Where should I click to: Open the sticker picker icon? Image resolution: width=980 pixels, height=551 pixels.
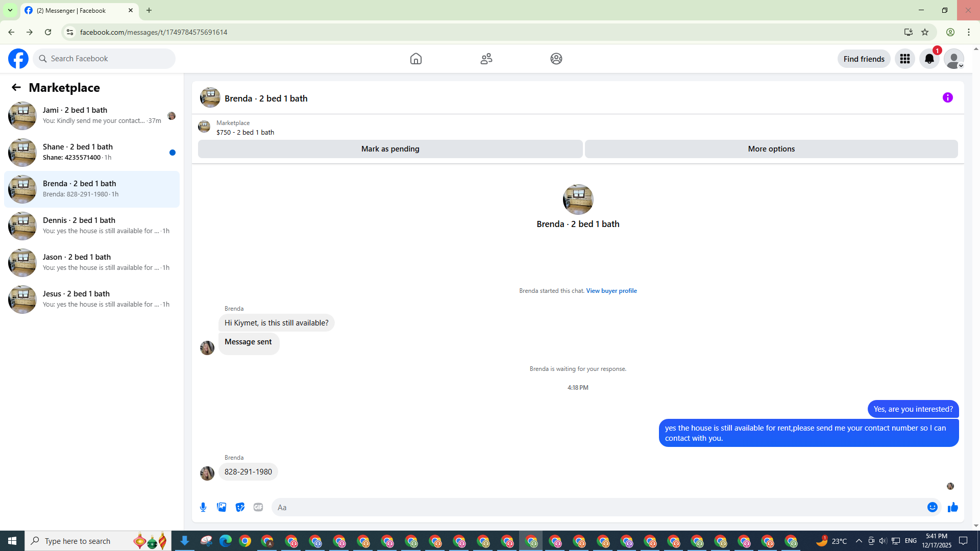tap(240, 507)
